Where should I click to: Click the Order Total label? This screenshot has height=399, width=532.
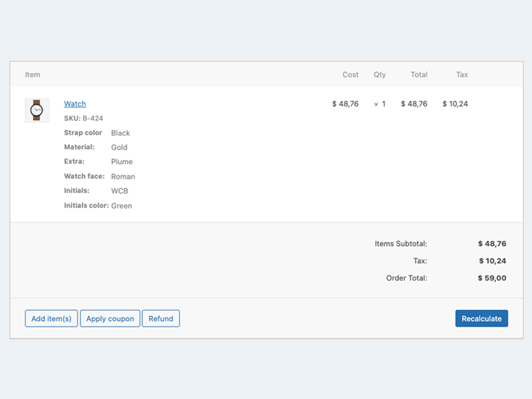click(406, 278)
